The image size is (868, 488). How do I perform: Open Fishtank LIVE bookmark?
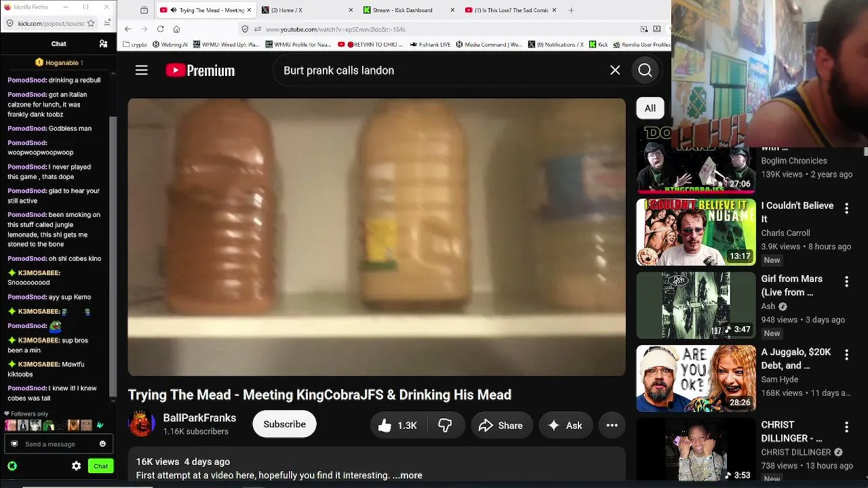(x=430, y=45)
